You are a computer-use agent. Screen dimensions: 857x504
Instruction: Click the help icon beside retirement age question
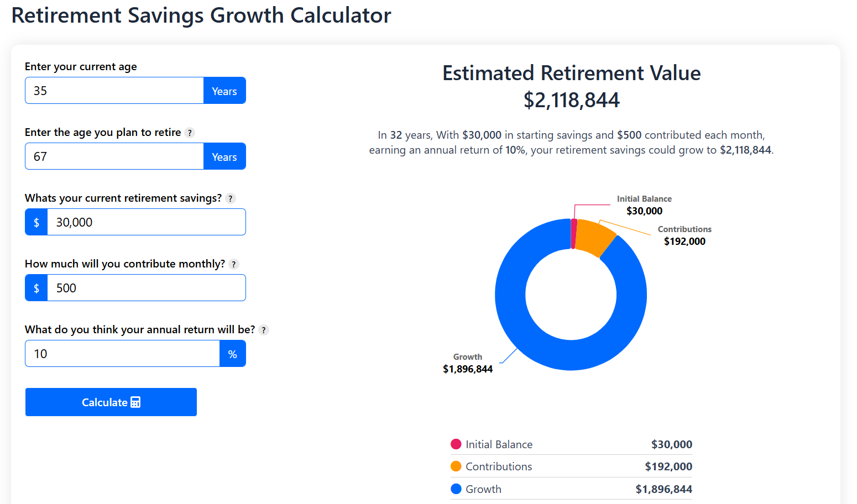[x=190, y=133]
